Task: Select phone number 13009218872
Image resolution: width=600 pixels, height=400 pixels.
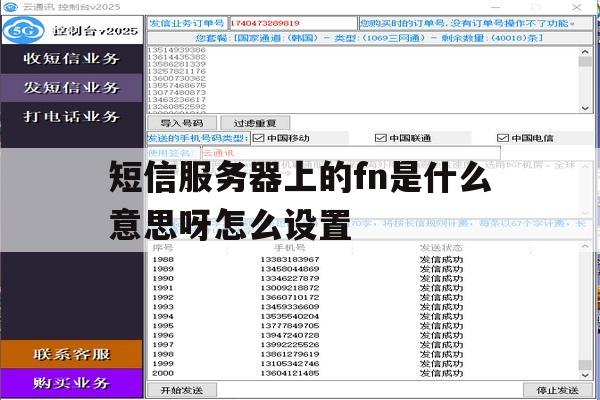Action: [290, 288]
